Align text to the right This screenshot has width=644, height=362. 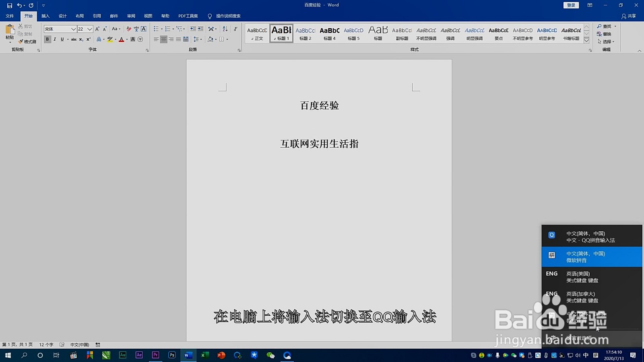coord(171,39)
